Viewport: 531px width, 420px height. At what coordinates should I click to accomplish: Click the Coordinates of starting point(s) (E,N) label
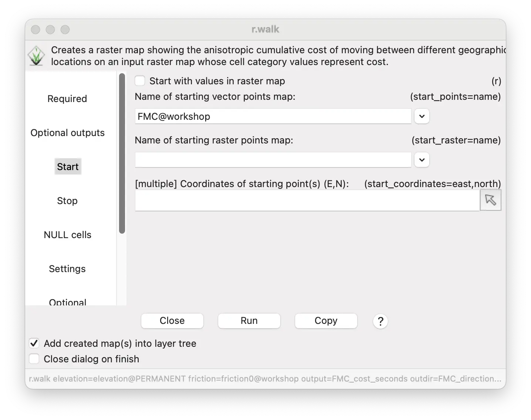pyautogui.click(x=242, y=184)
